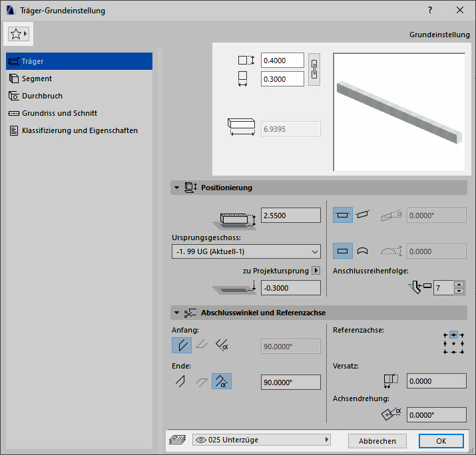Select horizontal end cut for Anfang
This screenshot has height=455, width=476.
point(202,345)
